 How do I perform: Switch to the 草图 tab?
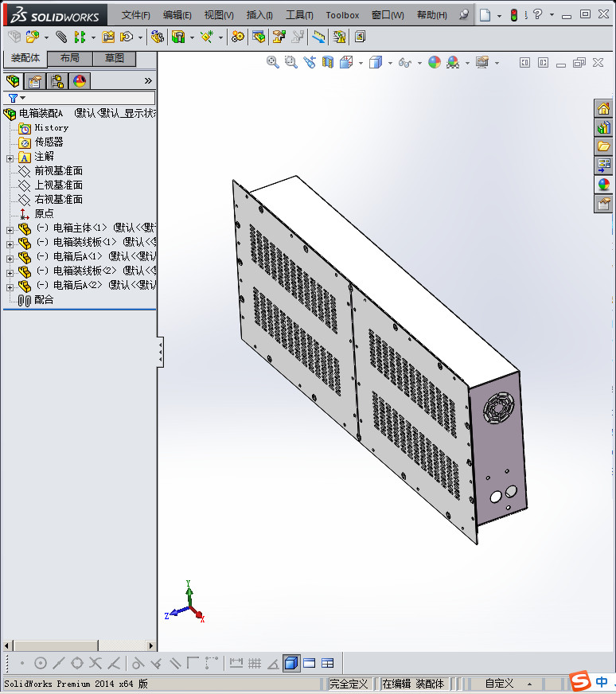pos(114,58)
